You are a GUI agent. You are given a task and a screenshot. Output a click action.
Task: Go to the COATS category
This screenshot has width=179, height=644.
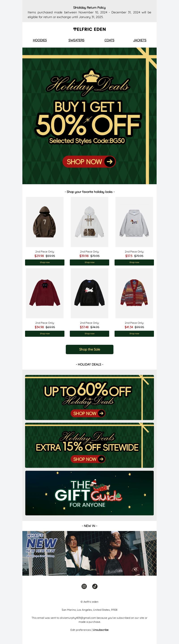pyautogui.click(x=109, y=40)
